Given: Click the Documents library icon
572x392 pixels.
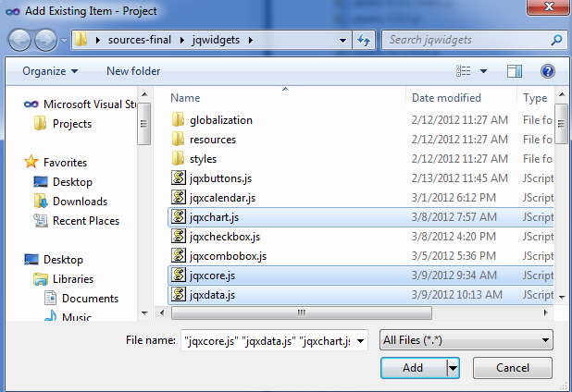Looking at the screenshot, I should click(50, 298).
